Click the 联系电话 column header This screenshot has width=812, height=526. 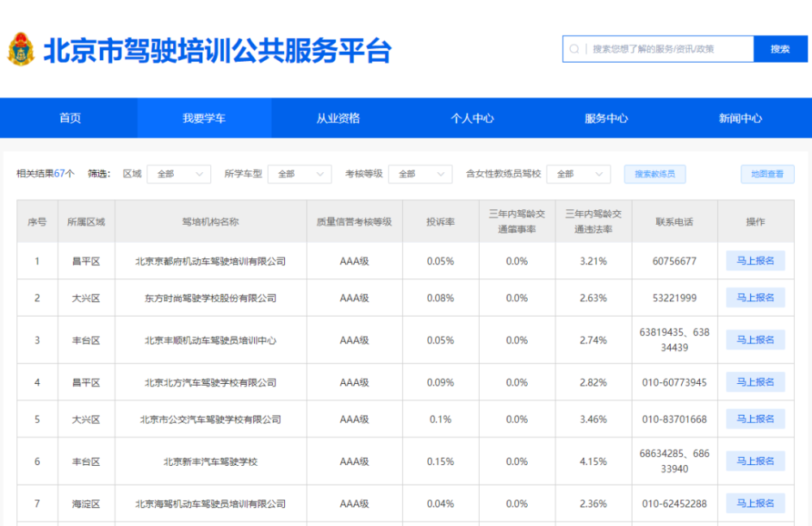click(x=674, y=222)
